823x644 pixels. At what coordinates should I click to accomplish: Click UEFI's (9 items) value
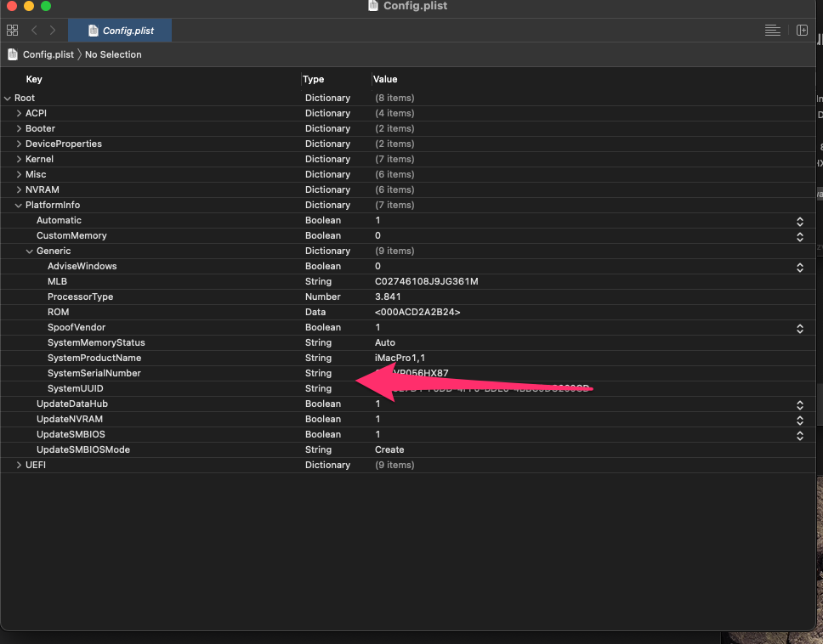[x=394, y=465]
